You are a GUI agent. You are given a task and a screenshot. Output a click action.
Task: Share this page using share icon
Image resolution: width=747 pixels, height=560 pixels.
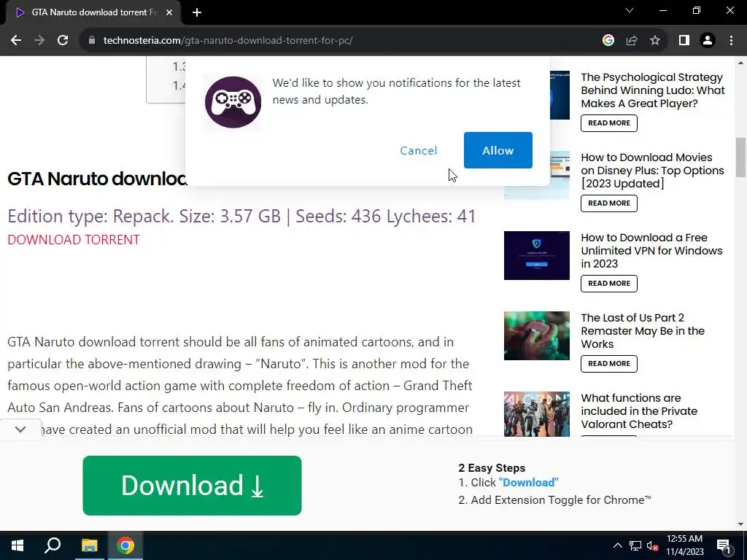(632, 41)
